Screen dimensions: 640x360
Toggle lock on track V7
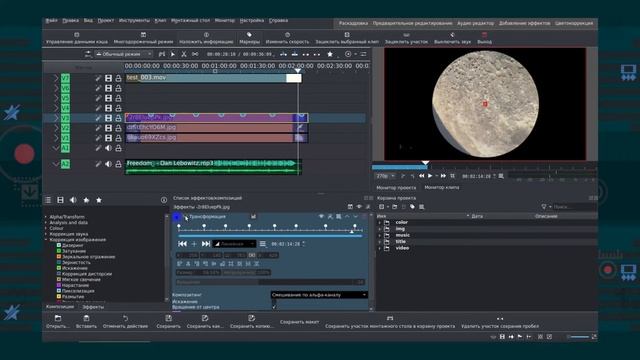118,78
